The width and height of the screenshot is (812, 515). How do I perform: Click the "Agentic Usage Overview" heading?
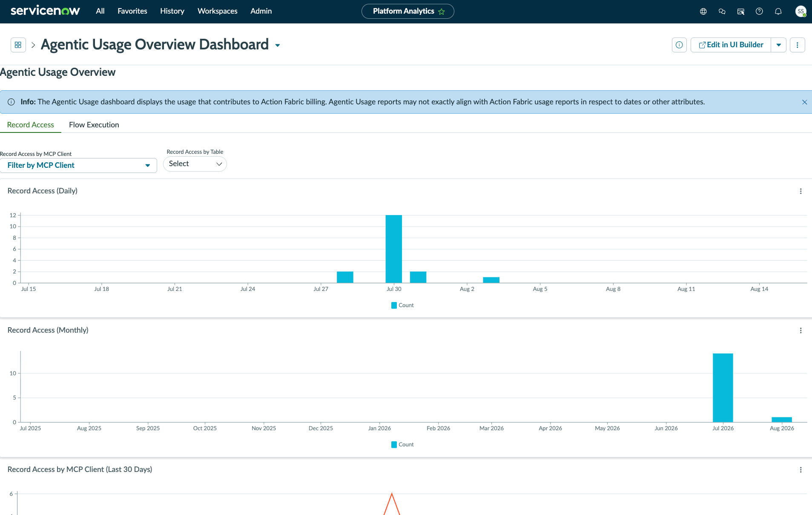click(x=58, y=72)
